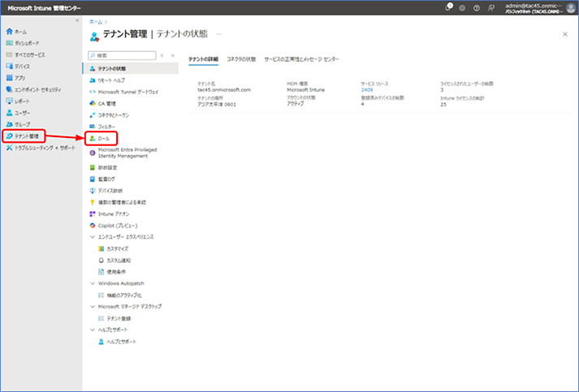Click the ホーム breadcrumb link
The image size is (579, 392).
coord(95,22)
